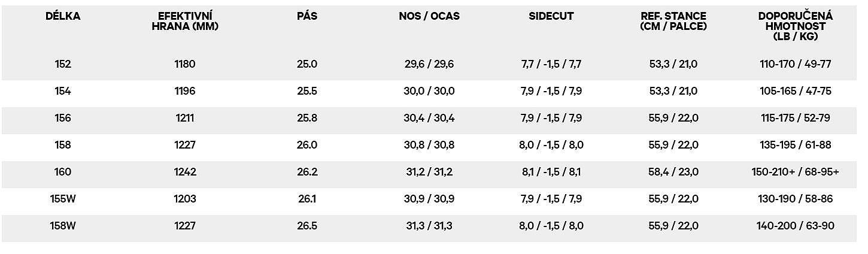
Task: Click the REF. STANCE header
Action: [x=673, y=21]
